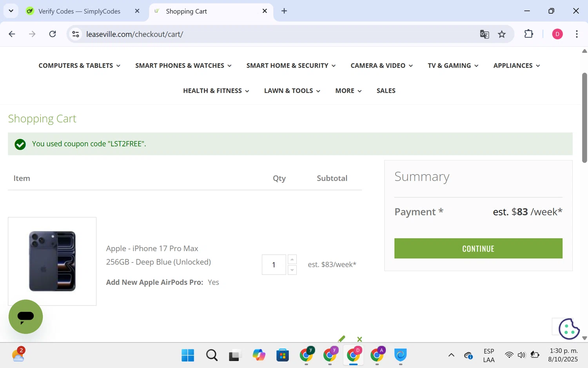Click the page vertical scrollbar thumb
This screenshot has height=368, width=588.
coord(584,118)
